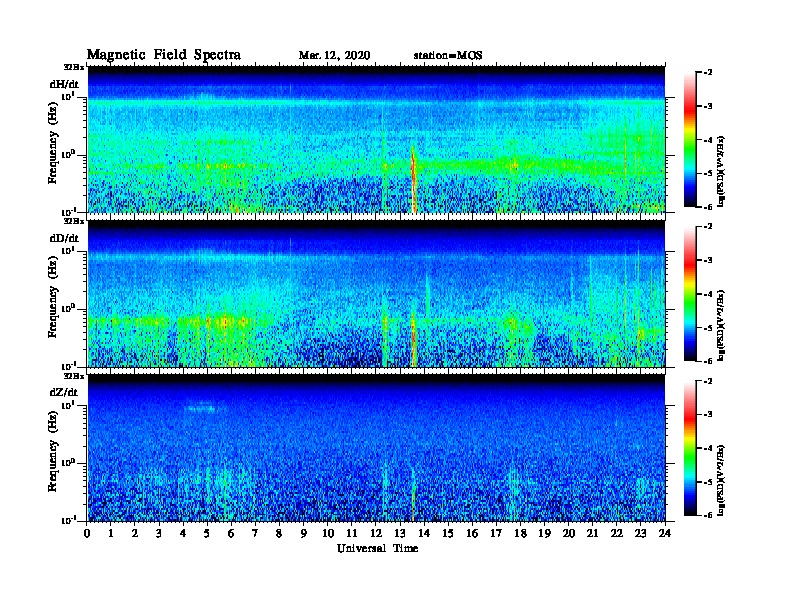Click the hour '11' tick label
The image size is (792, 612).
(352, 534)
